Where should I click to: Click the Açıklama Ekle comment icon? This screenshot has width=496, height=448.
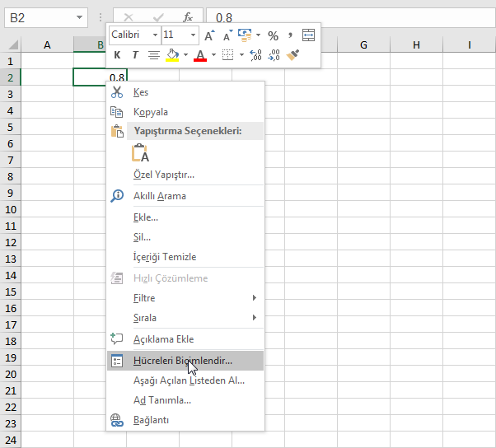116,338
